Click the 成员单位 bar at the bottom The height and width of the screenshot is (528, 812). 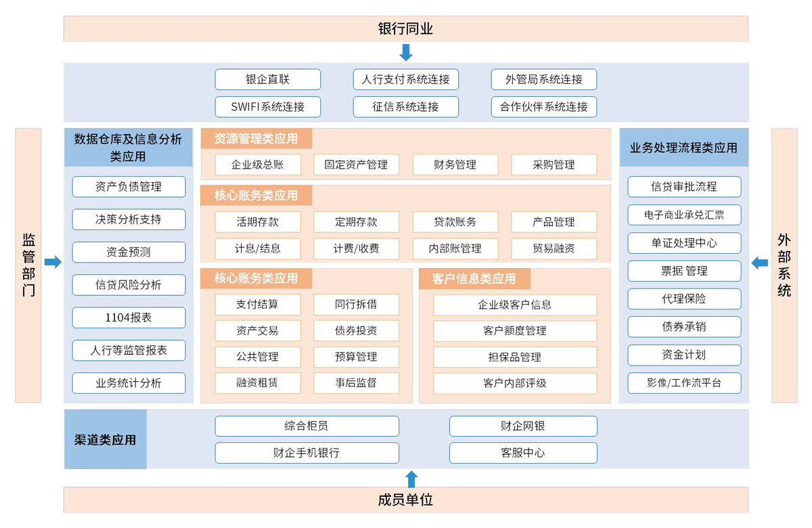click(405, 500)
